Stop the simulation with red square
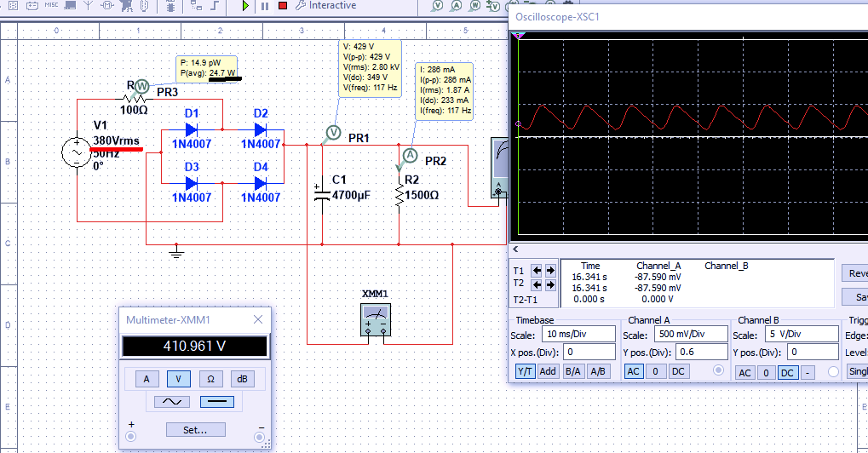This screenshot has height=453, width=868. click(x=282, y=6)
